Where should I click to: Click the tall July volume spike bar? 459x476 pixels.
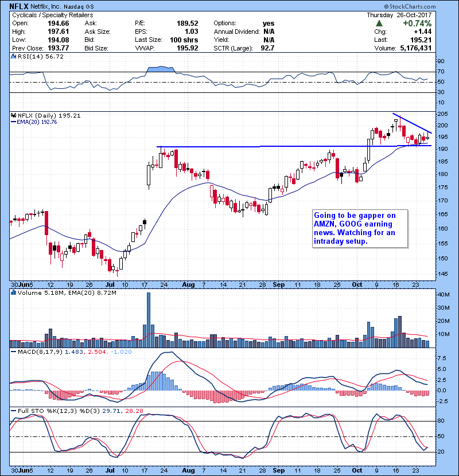pyautogui.click(x=149, y=320)
